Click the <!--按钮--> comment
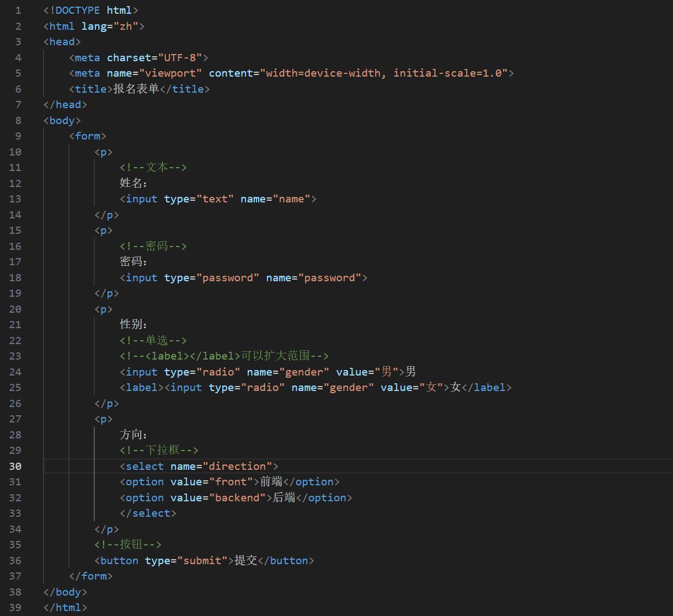Screen dimensions: 673x616 tap(128, 544)
